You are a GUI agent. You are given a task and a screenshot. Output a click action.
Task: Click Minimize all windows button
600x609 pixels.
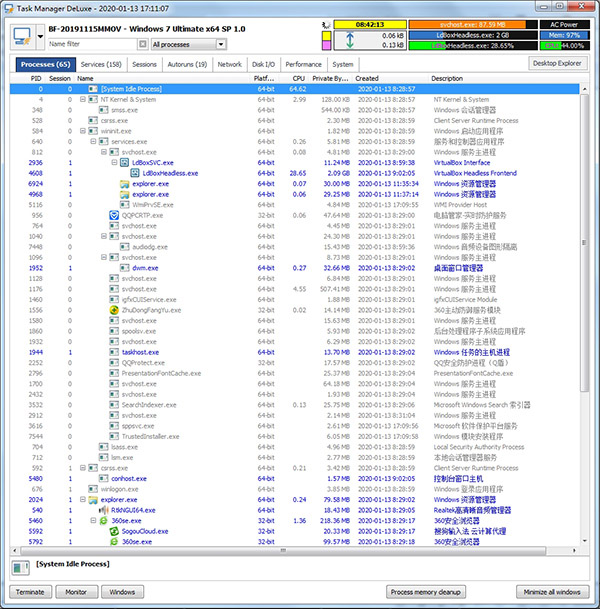(x=552, y=592)
